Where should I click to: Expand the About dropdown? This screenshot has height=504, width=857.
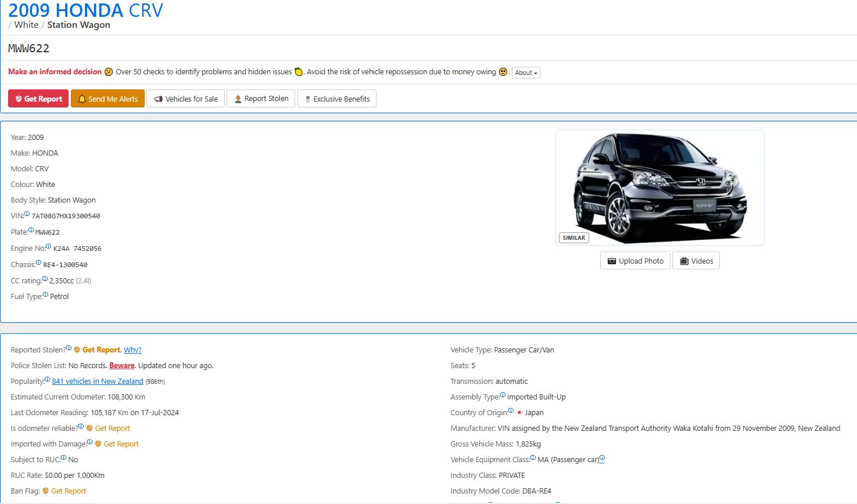click(x=526, y=73)
